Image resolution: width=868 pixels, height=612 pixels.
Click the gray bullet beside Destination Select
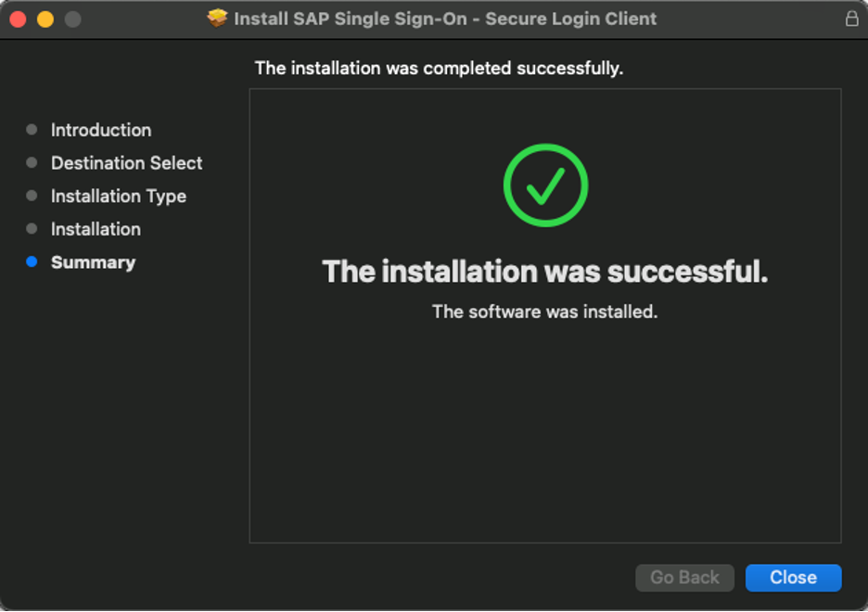point(32,162)
